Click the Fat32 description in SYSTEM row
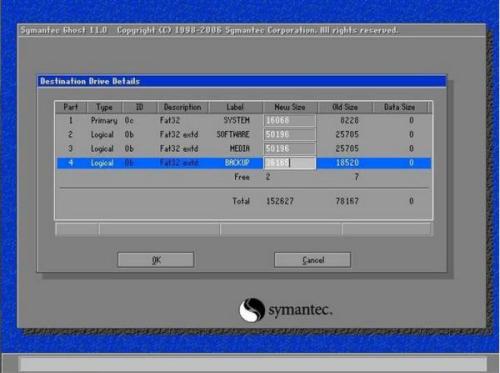This screenshot has height=373, width=500. pyautogui.click(x=170, y=120)
